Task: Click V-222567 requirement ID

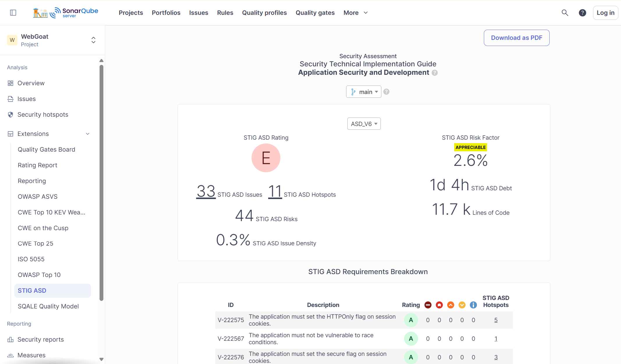Action: pyautogui.click(x=231, y=339)
